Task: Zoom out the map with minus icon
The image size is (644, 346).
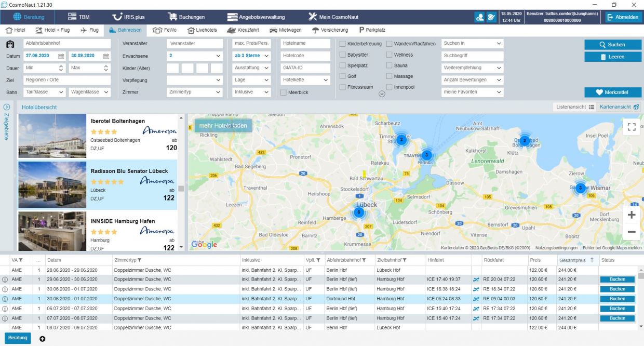Action: pos(631,232)
